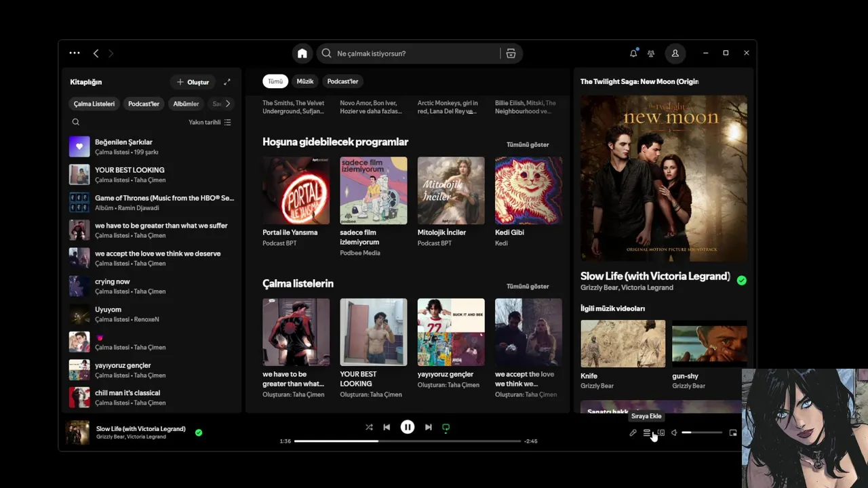Filter library by Podcast'ler chip
Viewport: 868px width, 488px height.
coord(144,104)
